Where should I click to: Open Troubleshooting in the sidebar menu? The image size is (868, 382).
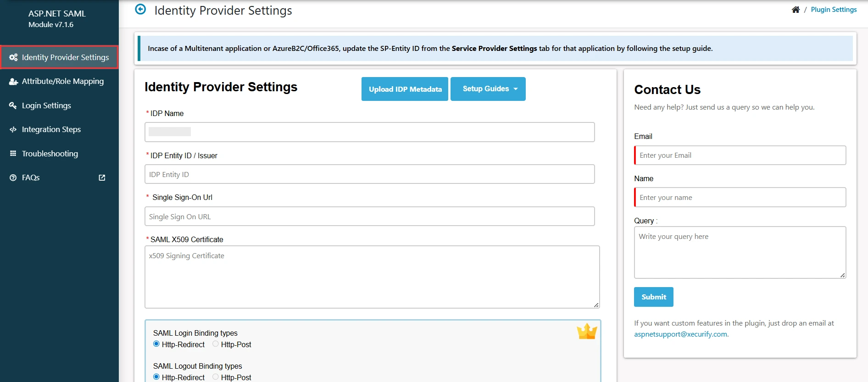50,154
